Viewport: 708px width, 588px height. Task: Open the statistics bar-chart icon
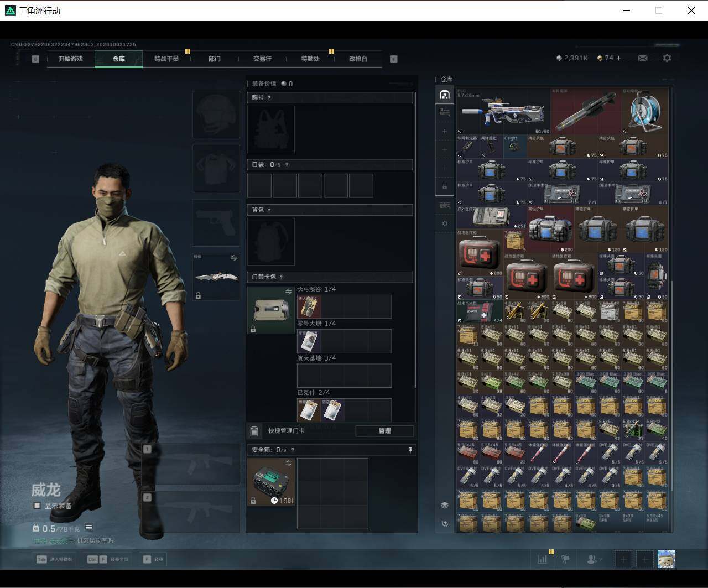pos(542,559)
